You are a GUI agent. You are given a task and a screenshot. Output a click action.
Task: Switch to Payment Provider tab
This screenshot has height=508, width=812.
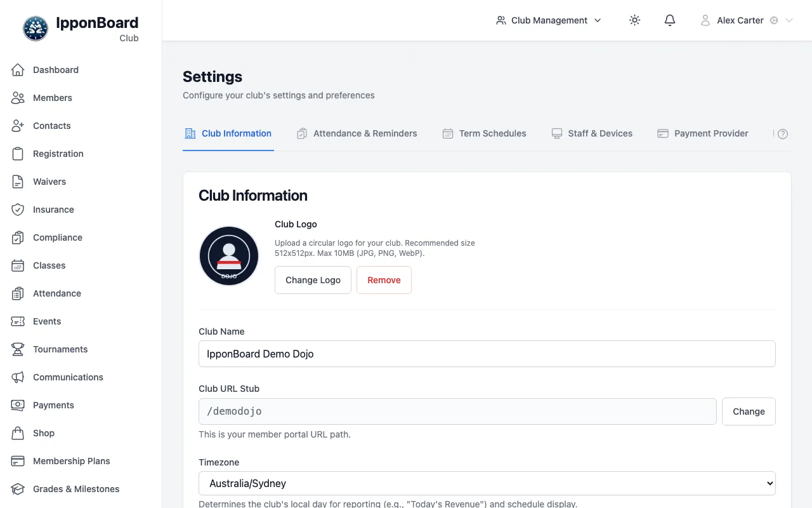(x=703, y=133)
